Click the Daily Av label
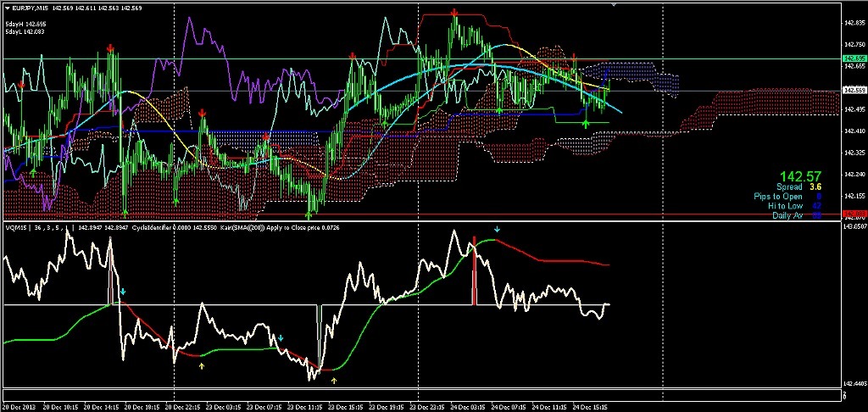868x412 pixels. tap(787, 214)
